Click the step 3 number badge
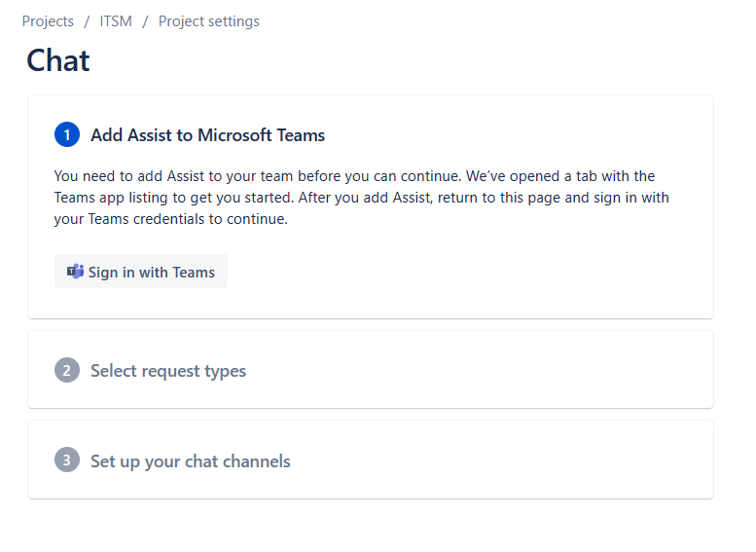This screenshot has width=756, height=552. click(x=67, y=460)
